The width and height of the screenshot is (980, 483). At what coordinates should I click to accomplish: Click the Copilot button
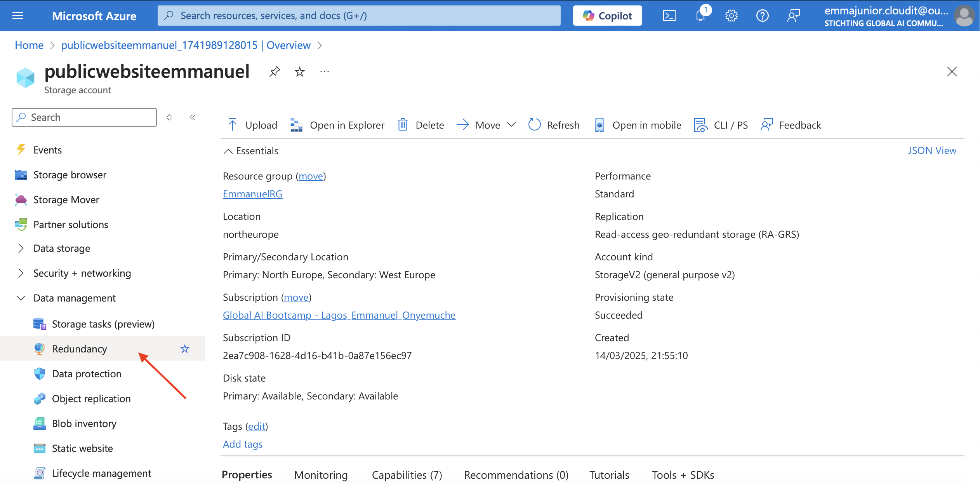(607, 16)
